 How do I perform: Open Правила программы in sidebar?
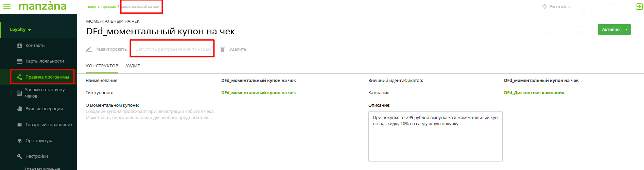[x=47, y=77]
